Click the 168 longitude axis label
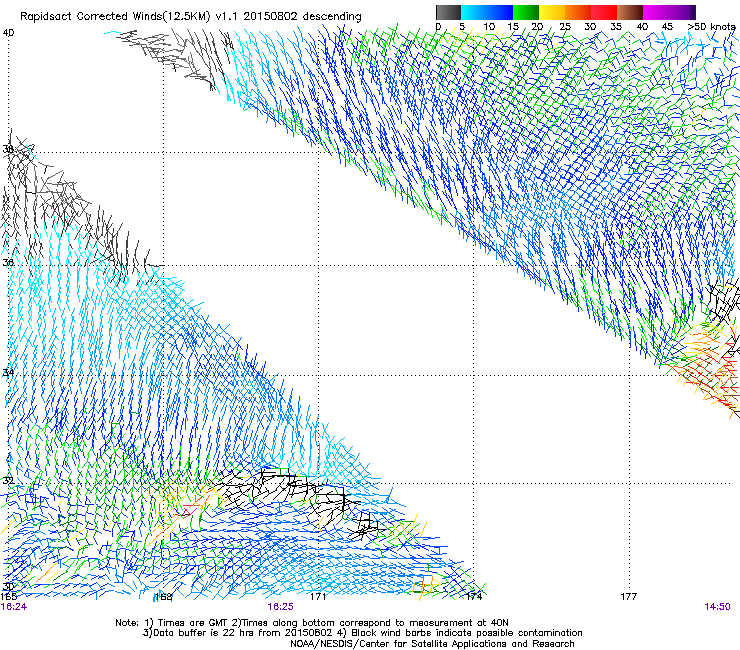 point(163,597)
